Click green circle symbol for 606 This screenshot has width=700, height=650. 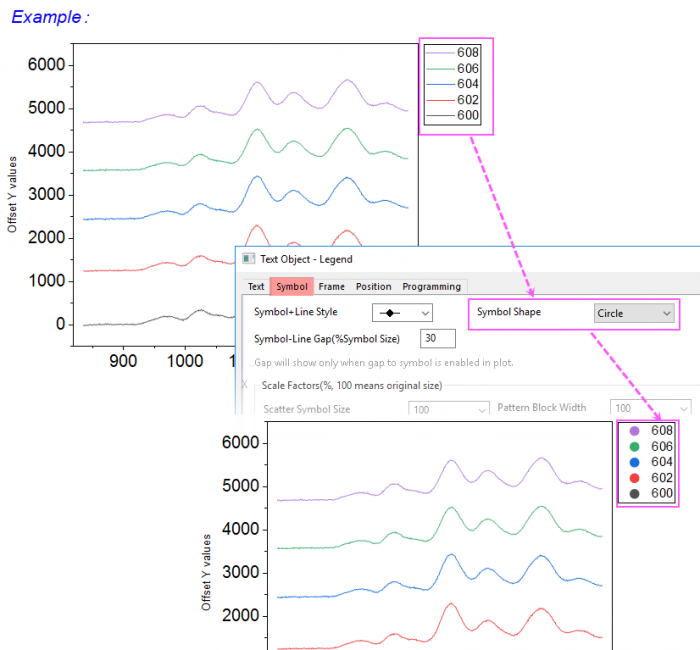pos(634,447)
